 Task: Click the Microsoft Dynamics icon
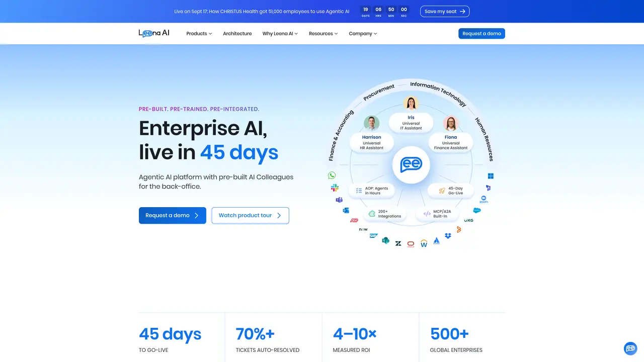pos(488,188)
